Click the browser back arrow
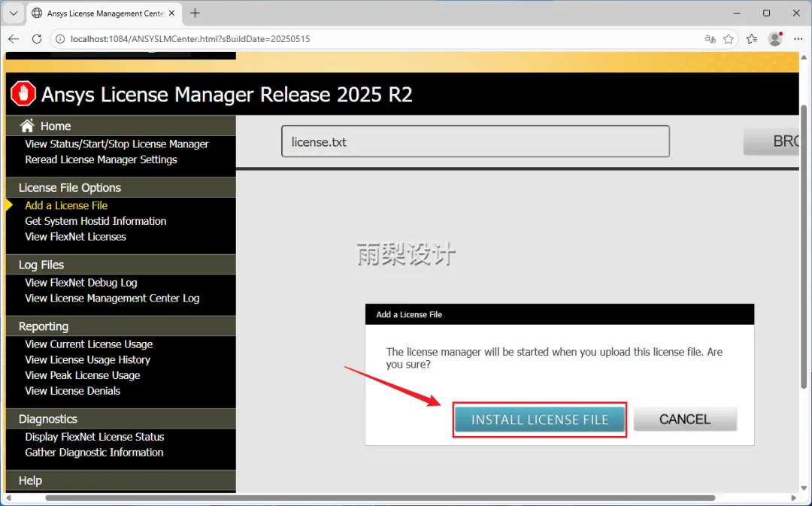This screenshot has width=812, height=506. pos(14,39)
